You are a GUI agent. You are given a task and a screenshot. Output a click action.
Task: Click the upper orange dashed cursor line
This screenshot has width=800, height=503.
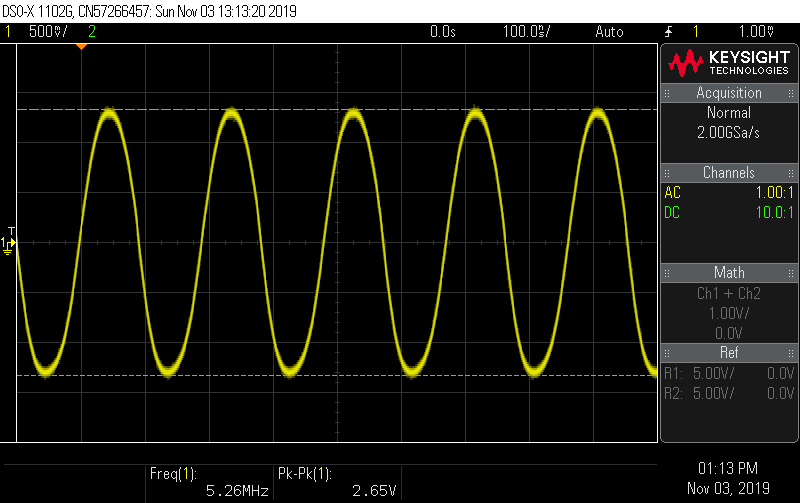[337, 110]
